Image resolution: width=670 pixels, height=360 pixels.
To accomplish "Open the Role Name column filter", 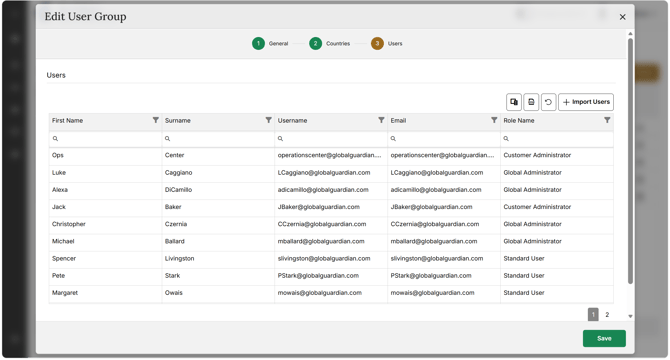I will (607, 120).
